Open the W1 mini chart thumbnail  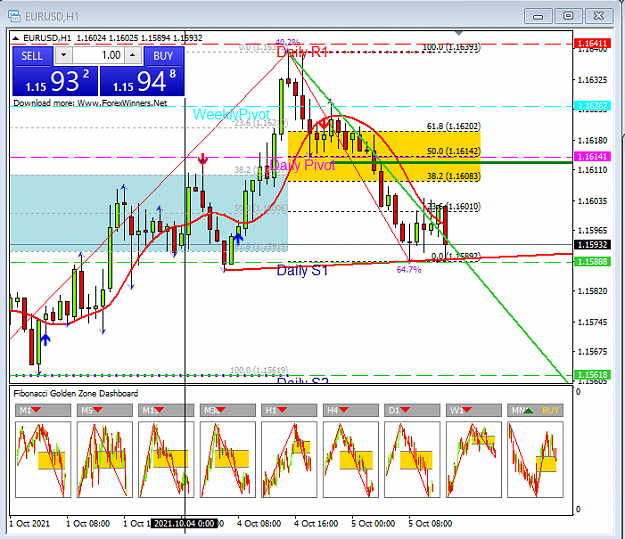(x=474, y=459)
